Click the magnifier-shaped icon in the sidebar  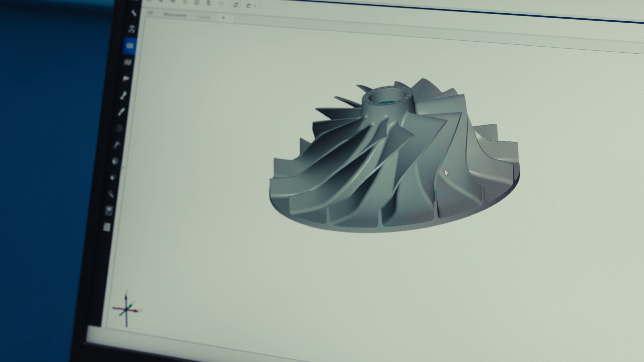tap(111, 194)
